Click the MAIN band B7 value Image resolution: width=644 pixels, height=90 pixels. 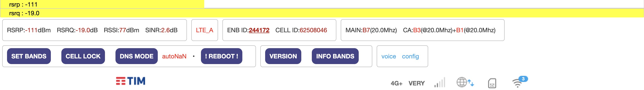[366, 30]
